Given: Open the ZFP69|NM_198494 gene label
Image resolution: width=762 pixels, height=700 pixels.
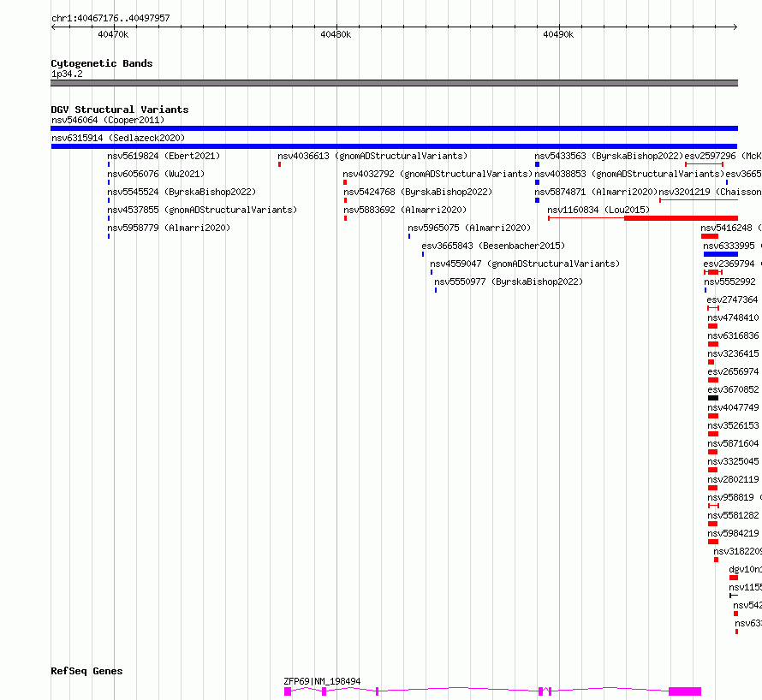Looking at the screenshot, I should click(x=322, y=681).
